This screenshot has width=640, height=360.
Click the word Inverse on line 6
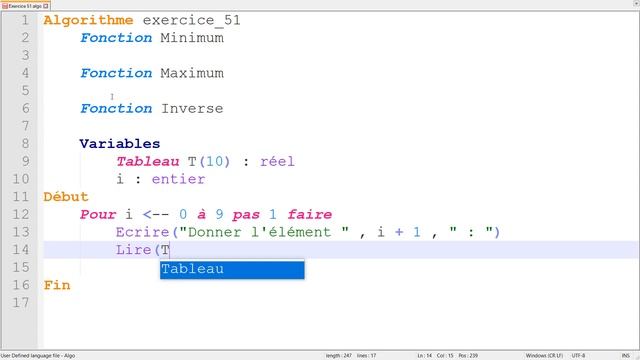192,109
